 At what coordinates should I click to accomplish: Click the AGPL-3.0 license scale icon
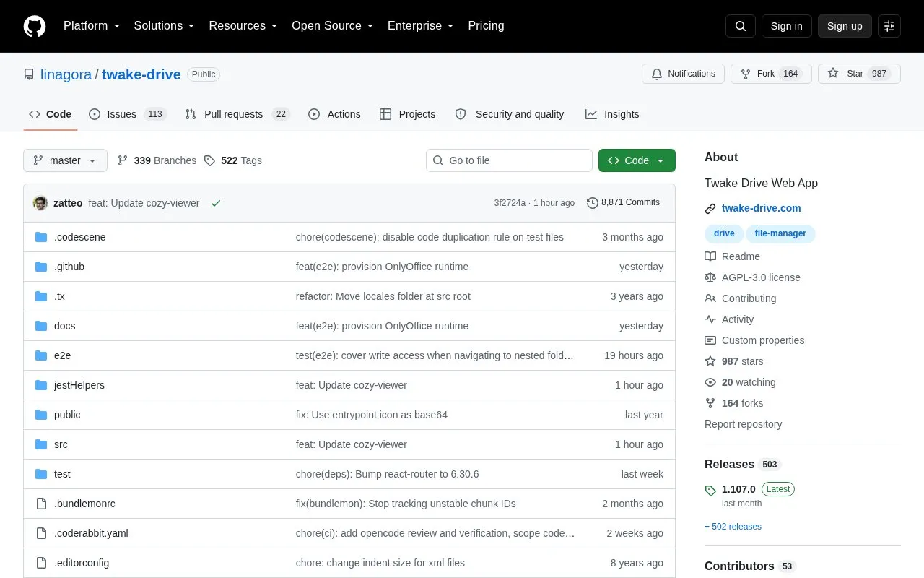click(x=710, y=277)
